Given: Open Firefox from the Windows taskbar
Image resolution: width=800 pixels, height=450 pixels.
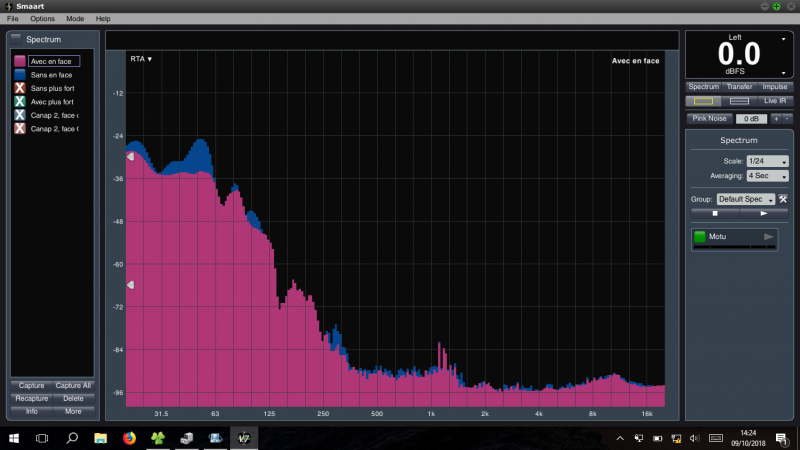Looking at the screenshot, I should click(x=129, y=438).
